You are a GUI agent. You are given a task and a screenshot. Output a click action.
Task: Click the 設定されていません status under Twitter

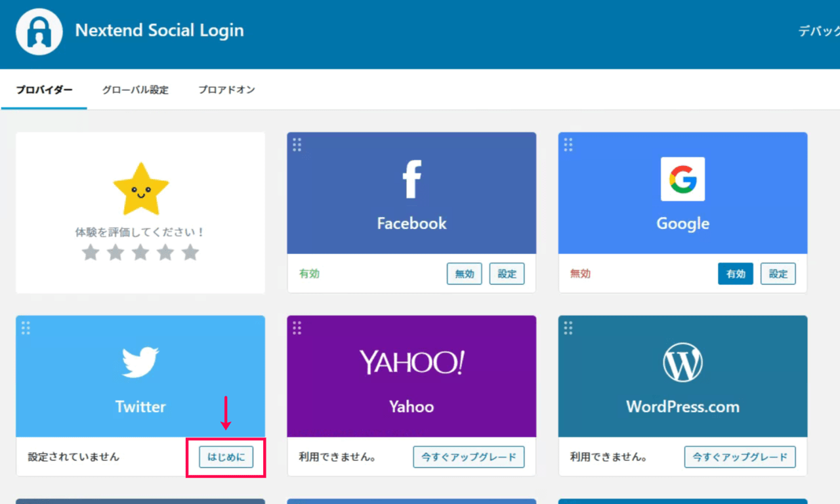(73, 457)
